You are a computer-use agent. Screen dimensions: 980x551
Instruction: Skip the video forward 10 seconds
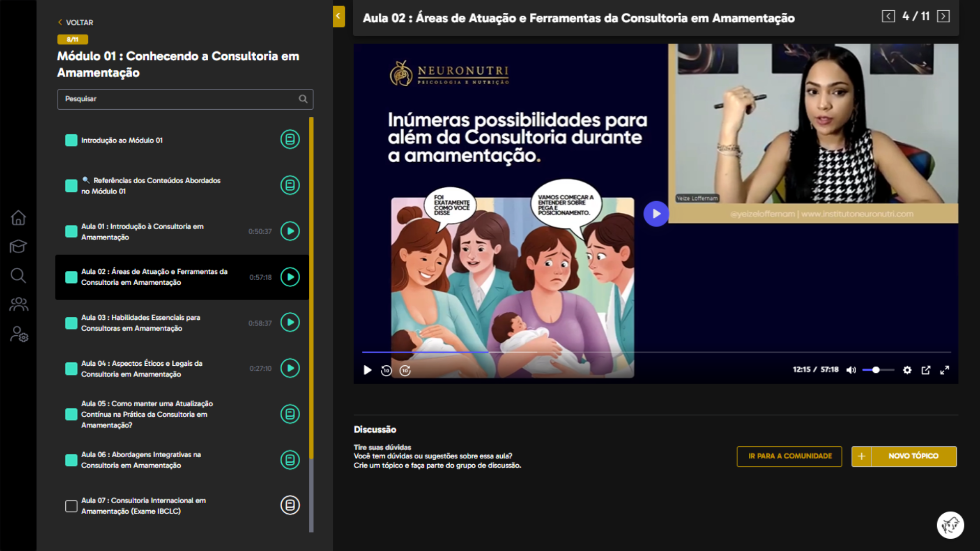pos(405,370)
